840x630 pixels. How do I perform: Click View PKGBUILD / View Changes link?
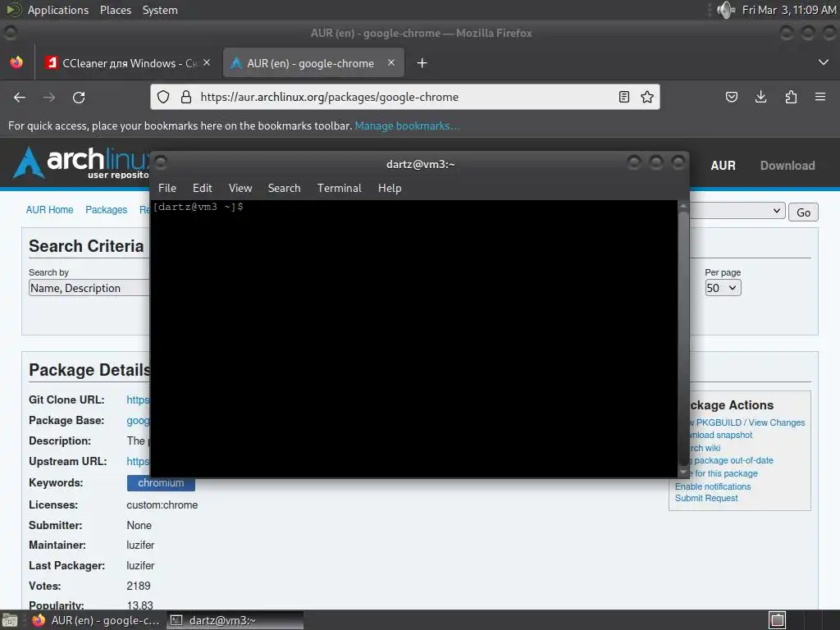click(747, 422)
